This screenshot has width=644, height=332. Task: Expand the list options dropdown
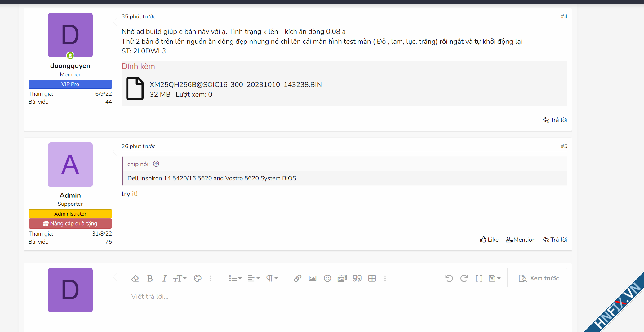pyautogui.click(x=235, y=278)
